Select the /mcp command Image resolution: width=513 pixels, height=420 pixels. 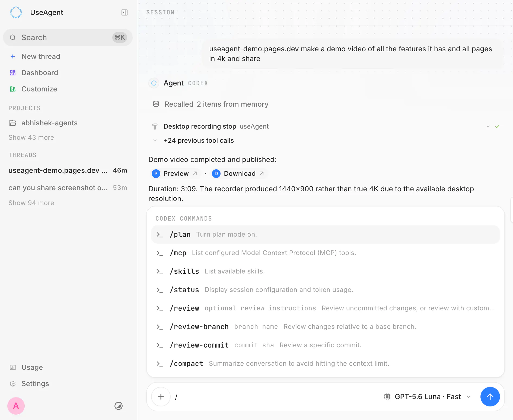coord(326,253)
